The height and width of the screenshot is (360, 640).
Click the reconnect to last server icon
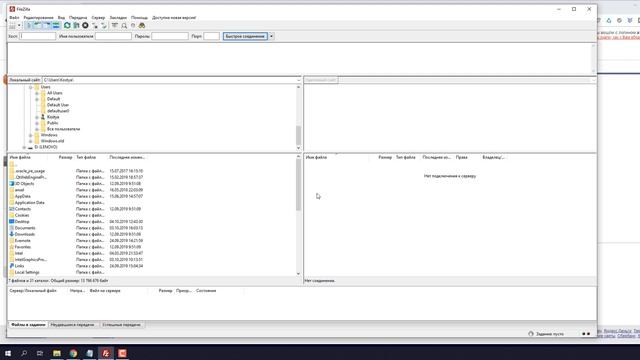[x=104, y=26]
